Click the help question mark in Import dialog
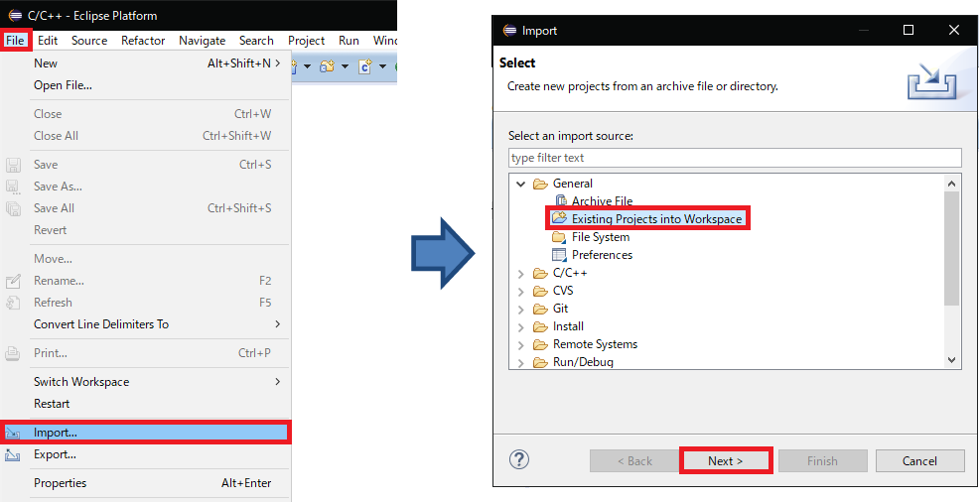 [x=519, y=460]
